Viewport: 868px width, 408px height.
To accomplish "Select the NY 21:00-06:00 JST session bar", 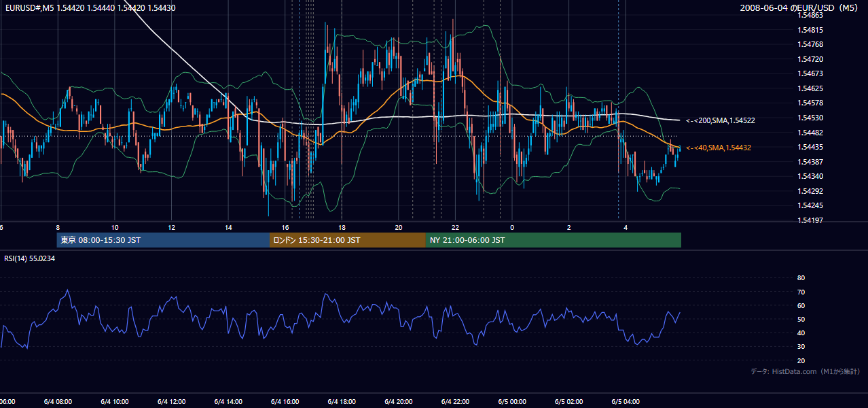I will tap(554, 240).
